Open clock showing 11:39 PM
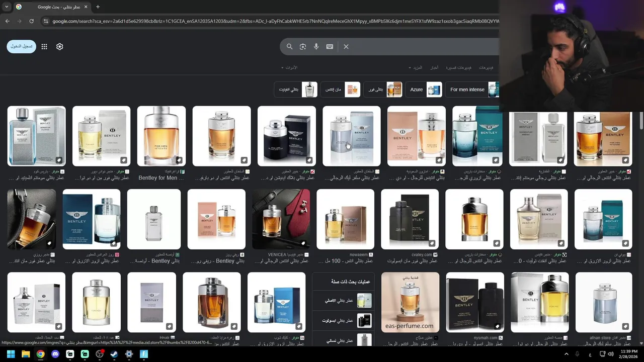This screenshot has width=644, height=362. (628, 354)
